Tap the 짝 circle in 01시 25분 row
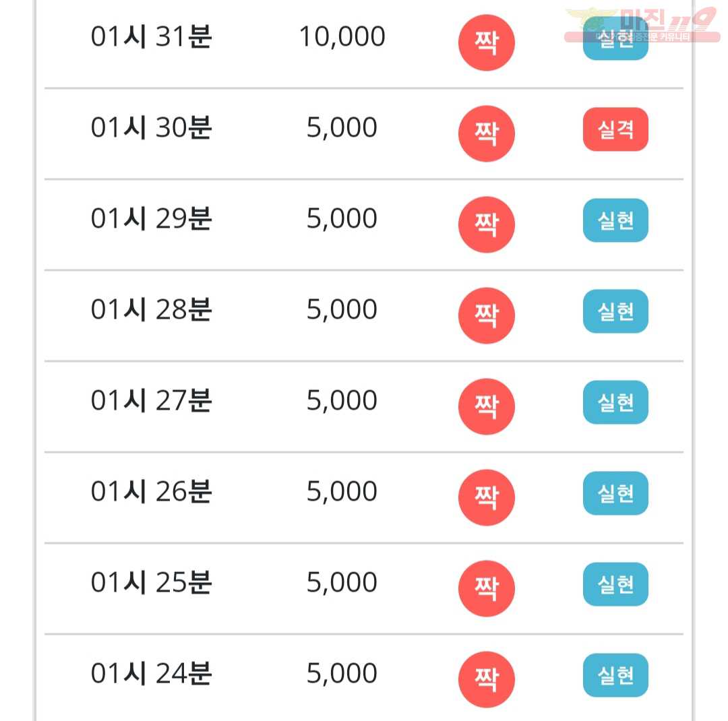Viewport: 728px width, 721px height. (486, 589)
